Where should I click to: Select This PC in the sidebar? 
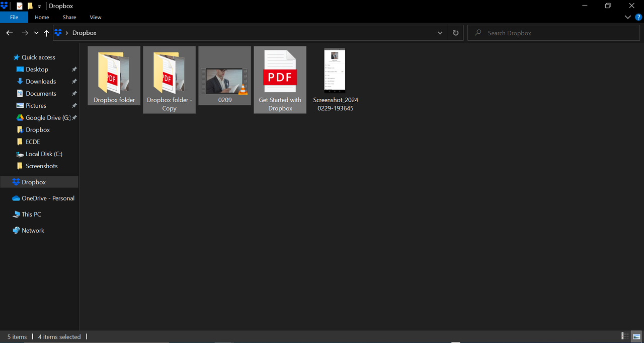pos(31,215)
